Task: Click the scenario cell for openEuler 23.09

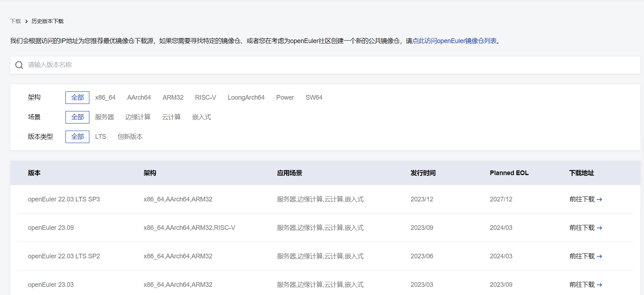Action: [x=320, y=228]
